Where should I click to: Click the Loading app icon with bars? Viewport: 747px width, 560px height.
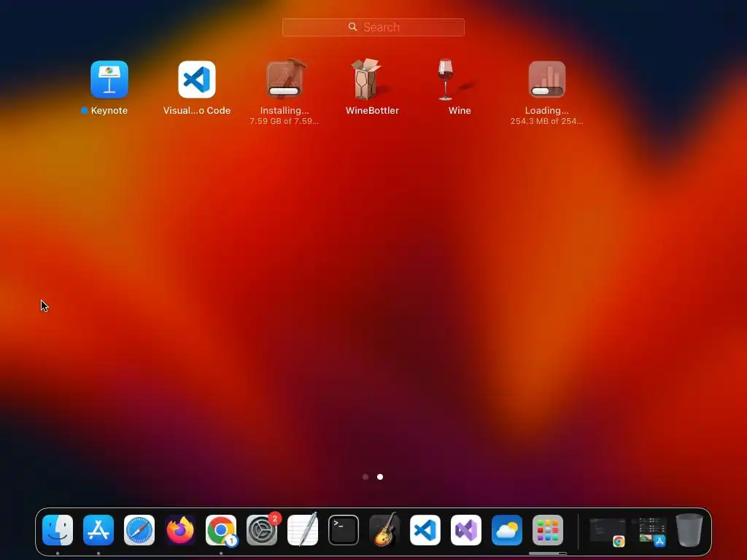tap(547, 79)
